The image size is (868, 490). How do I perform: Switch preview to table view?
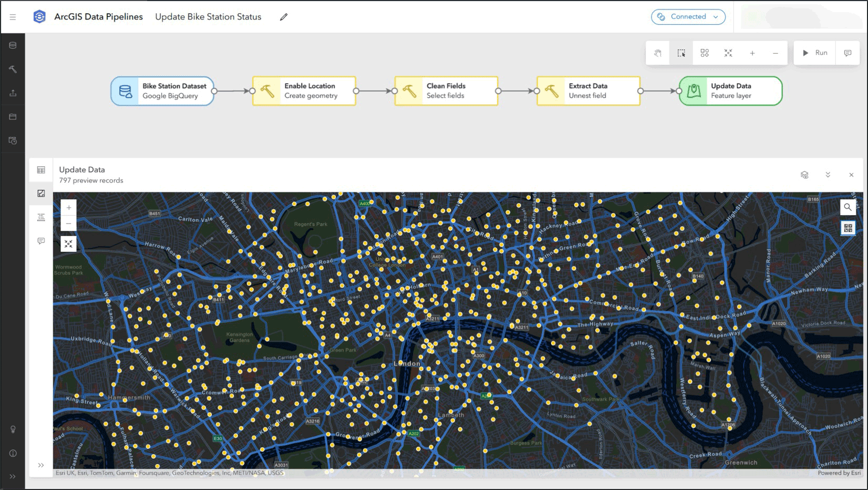click(41, 170)
